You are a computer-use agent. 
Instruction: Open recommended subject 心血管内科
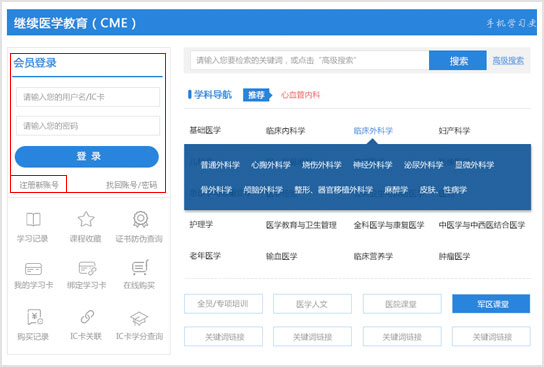pos(300,95)
